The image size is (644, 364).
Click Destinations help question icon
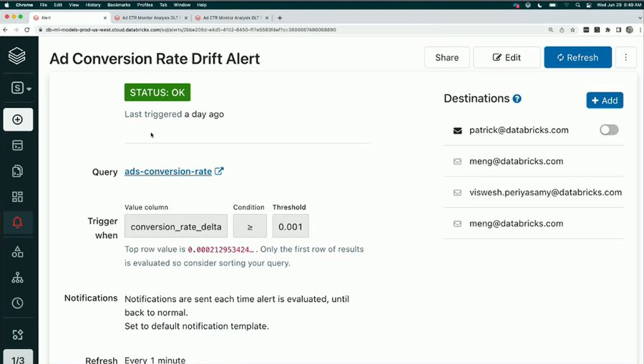pos(517,99)
